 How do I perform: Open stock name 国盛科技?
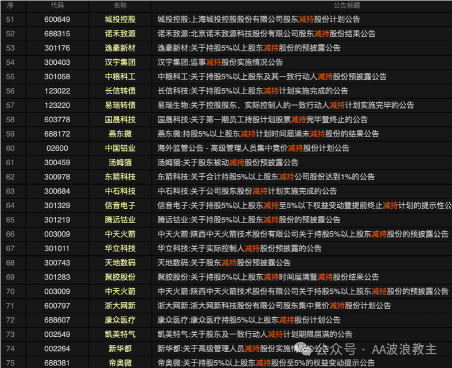pyautogui.click(x=120, y=120)
